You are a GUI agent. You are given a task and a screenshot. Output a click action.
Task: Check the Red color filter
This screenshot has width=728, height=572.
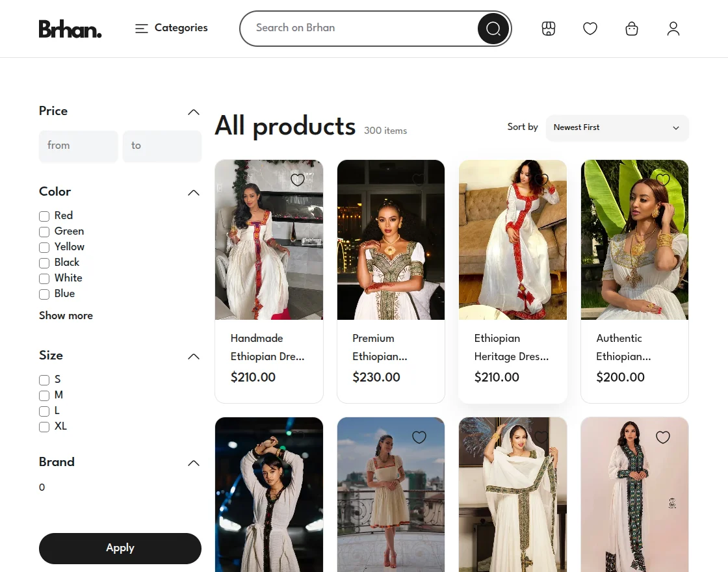pos(44,216)
